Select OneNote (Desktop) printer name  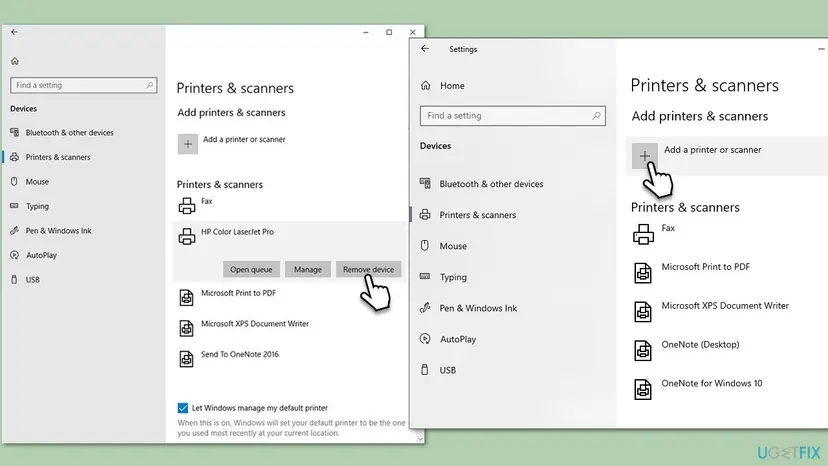click(x=700, y=344)
